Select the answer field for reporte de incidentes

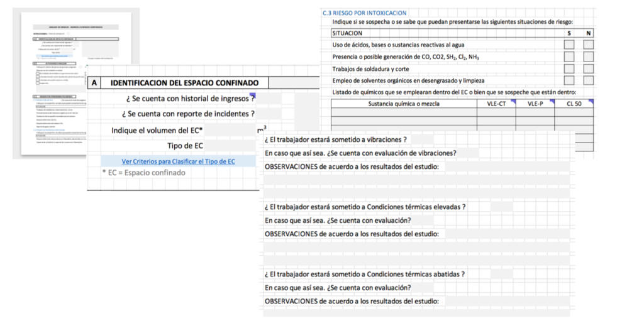pyautogui.click(x=269, y=114)
